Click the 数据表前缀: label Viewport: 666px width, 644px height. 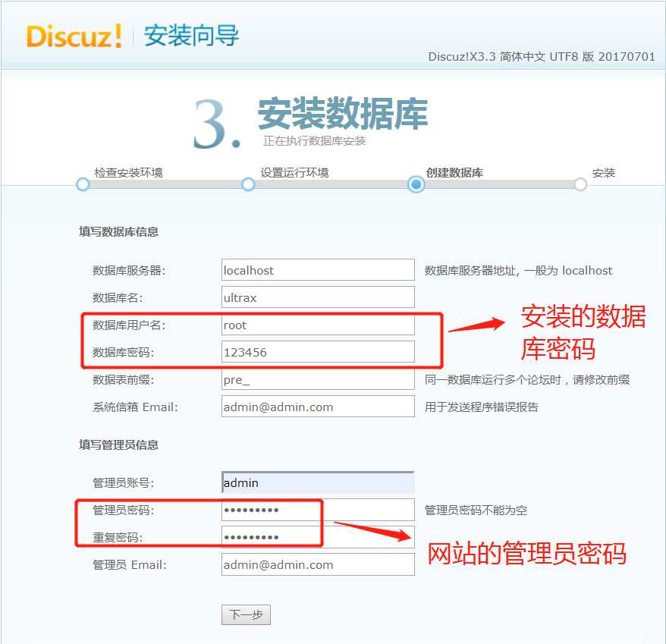click(x=123, y=380)
